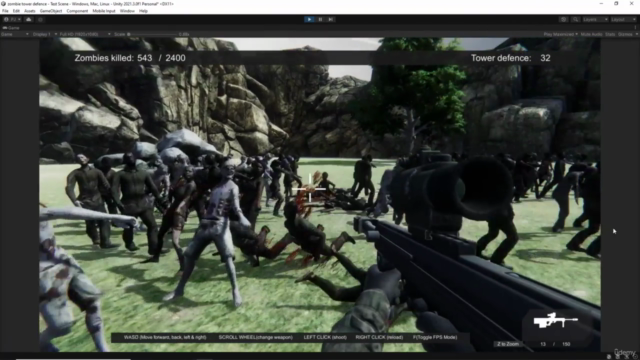Open the undo history icon
The image size is (640, 360).
pyautogui.click(x=564, y=19)
